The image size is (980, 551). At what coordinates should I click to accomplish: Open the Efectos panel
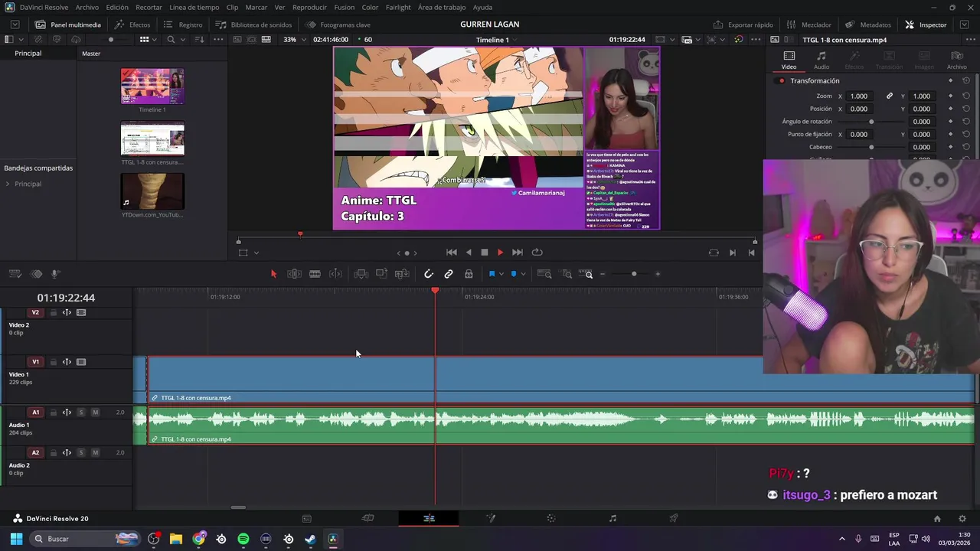tap(132, 24)
